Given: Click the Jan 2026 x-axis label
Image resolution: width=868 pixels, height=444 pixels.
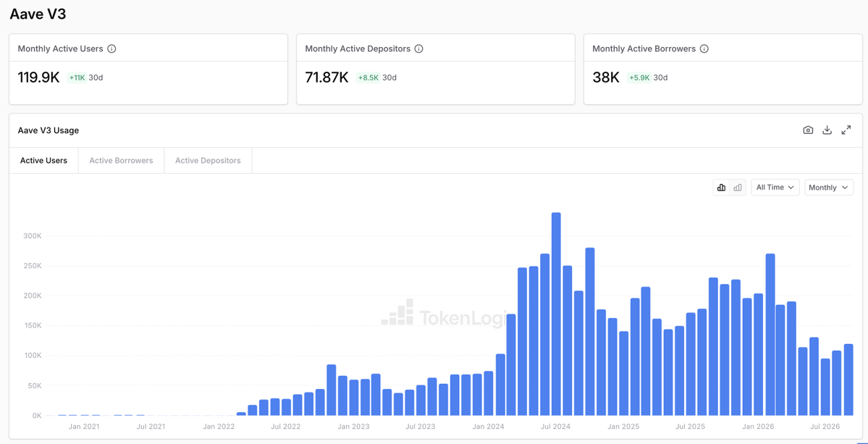Looking at the screenshot, I should 758,427.
